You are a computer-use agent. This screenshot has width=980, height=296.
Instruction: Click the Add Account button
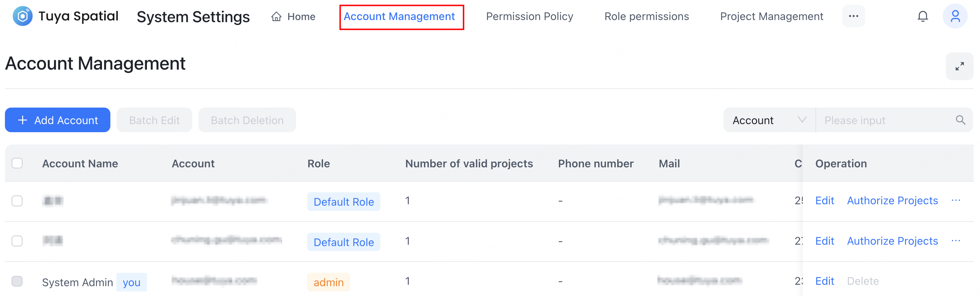point(57,120)
